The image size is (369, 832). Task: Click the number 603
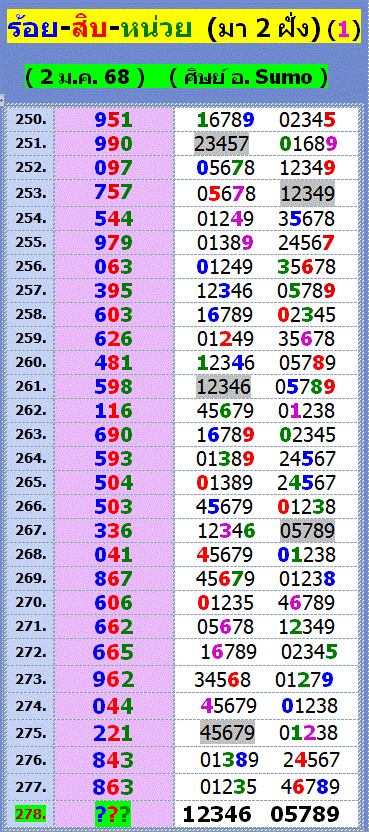pyautogui.click(x=114, y=315)
